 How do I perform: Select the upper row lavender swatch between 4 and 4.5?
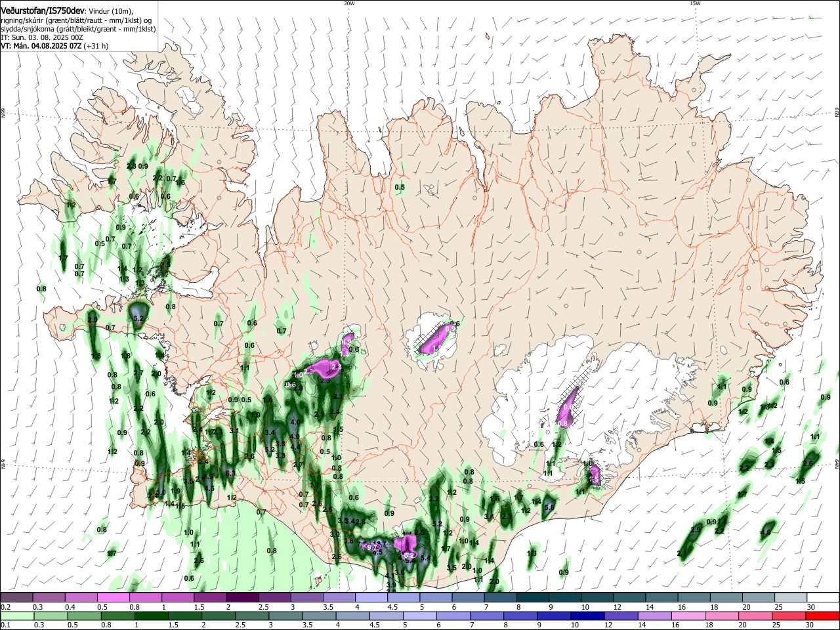[x=371, y=598]
